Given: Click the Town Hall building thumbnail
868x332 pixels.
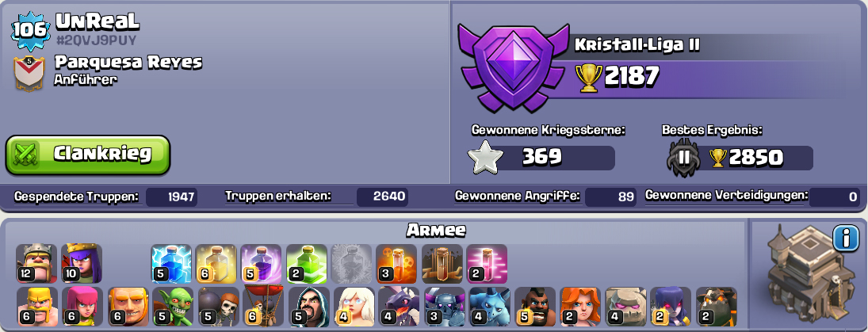Looking at the screenshot, I should [x=803, y=274].
